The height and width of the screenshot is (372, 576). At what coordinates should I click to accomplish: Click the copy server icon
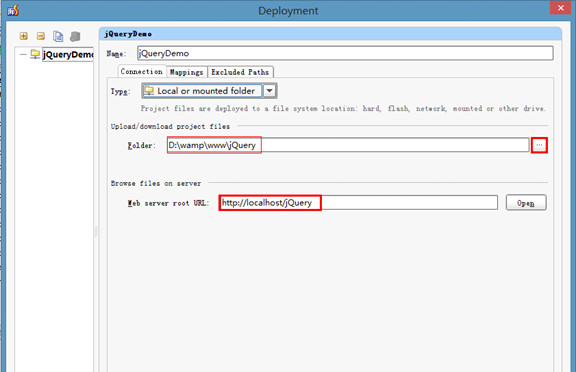[58, 36]
